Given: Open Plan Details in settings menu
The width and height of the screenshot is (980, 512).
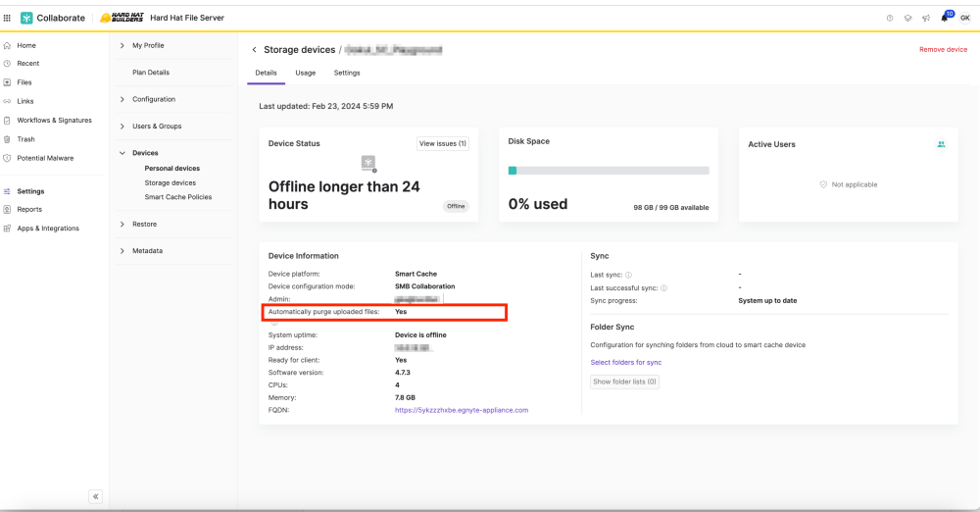Looking at the screenshot, I should [151, 72].
